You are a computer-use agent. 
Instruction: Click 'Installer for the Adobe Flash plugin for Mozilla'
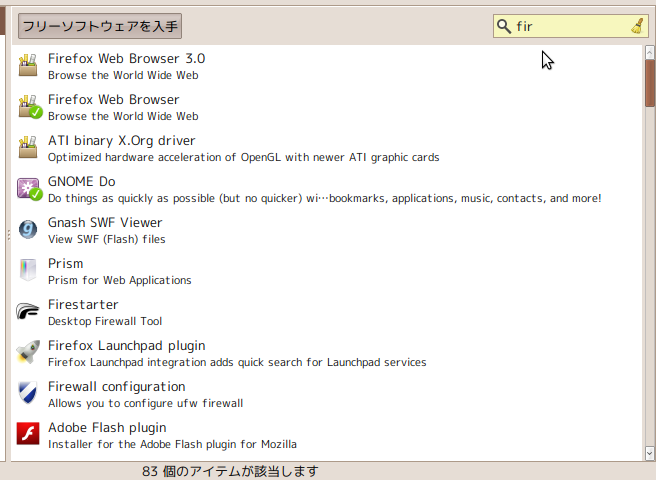(x=172, y=444)
